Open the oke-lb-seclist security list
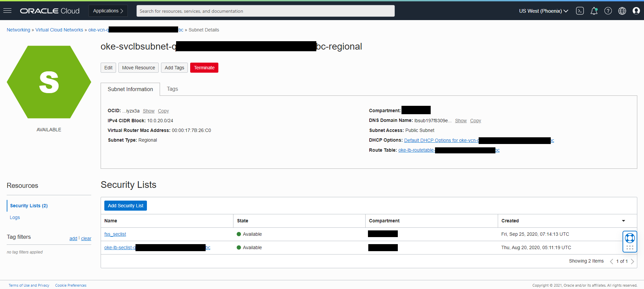 pyautogui.click(x=157, y=247)
